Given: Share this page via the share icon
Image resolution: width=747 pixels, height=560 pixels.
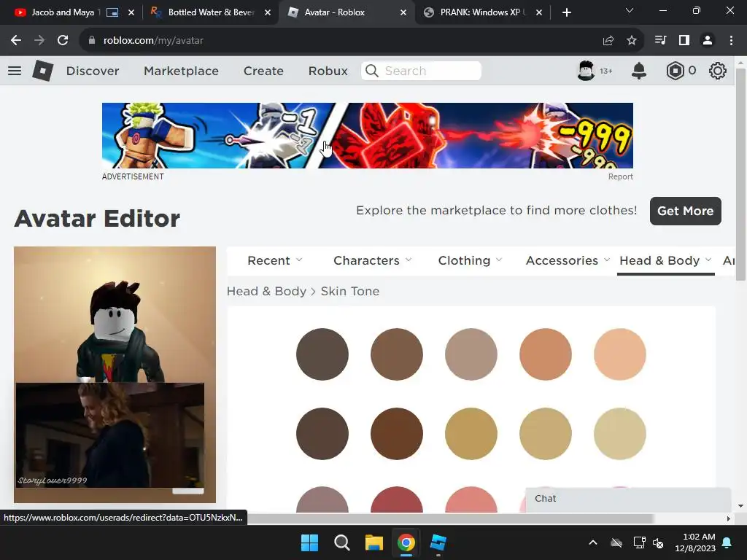Looking at the screenshot, I should tap(608, 41).
